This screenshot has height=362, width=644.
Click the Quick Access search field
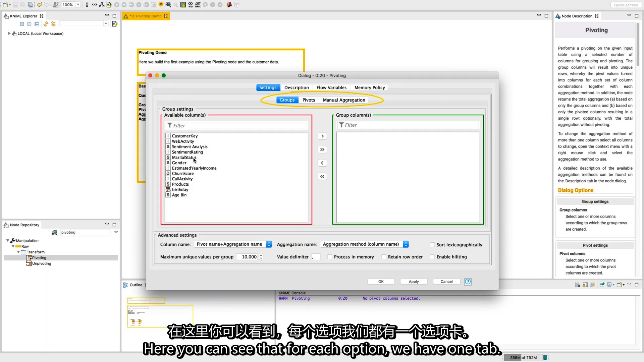(626, 5)
